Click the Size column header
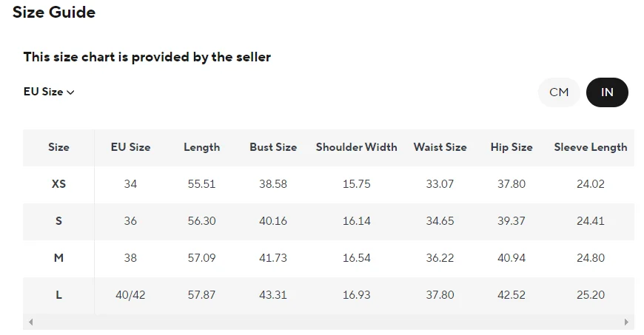Screen dimensions: 644x335 point(58,147)
